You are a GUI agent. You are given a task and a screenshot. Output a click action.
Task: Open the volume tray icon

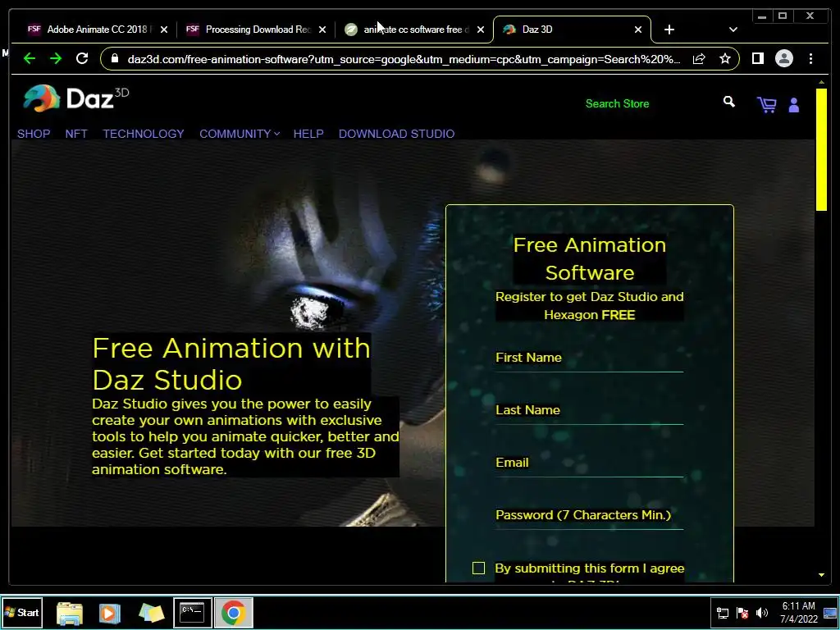(x=762, y=613)
